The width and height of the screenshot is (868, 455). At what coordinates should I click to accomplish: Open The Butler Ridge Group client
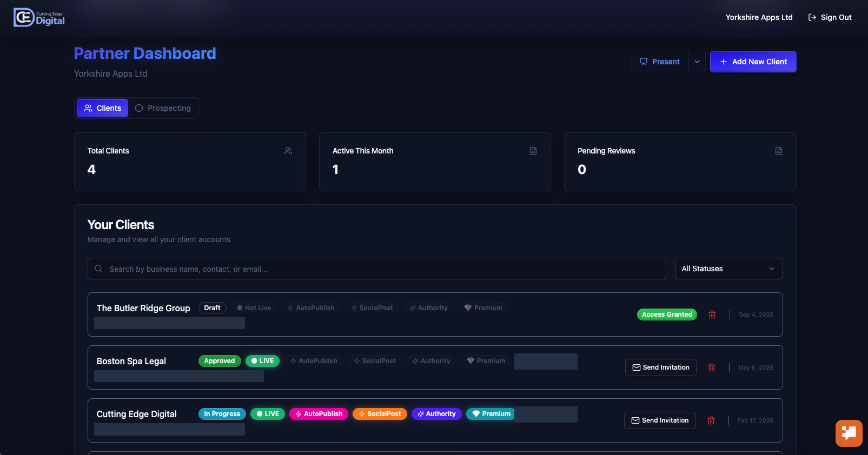click(x=143, y=308)
